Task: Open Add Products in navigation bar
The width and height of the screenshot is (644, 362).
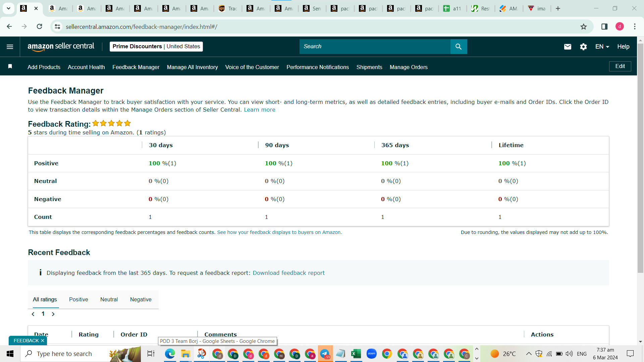Action: point(44,67)
